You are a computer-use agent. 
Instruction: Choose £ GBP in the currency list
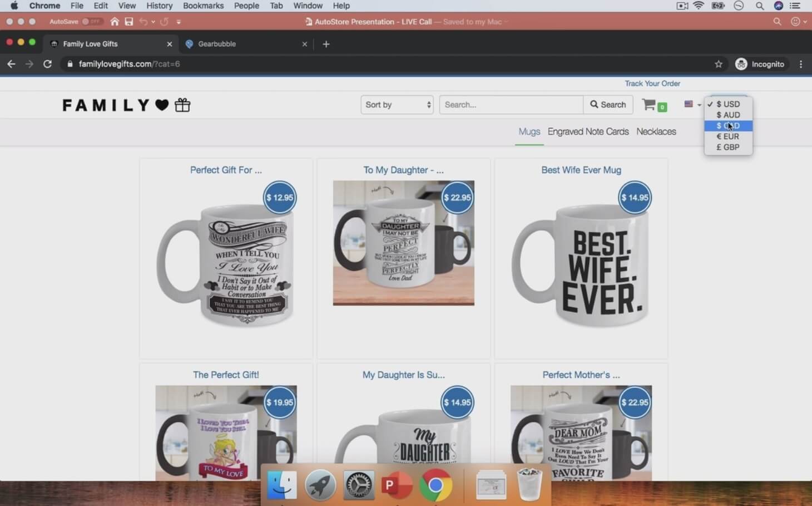(728, 147)
